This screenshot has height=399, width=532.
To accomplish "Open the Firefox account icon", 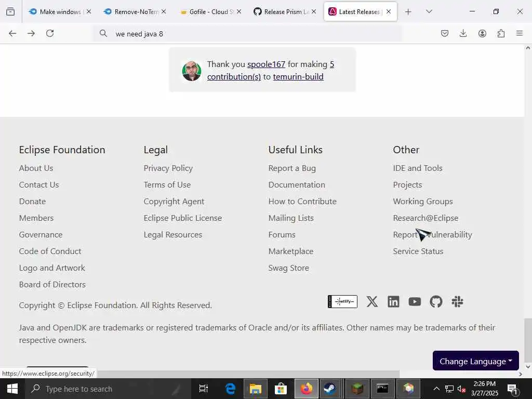I will [482, 33].
